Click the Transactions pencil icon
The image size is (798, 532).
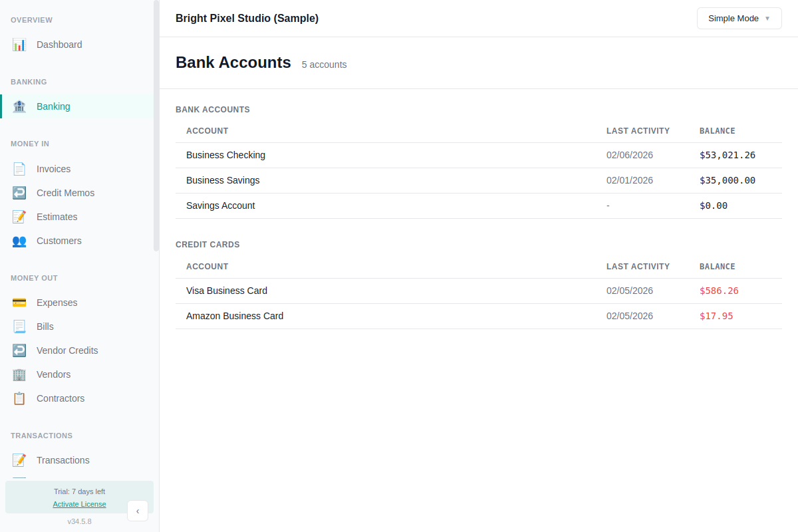19,460
